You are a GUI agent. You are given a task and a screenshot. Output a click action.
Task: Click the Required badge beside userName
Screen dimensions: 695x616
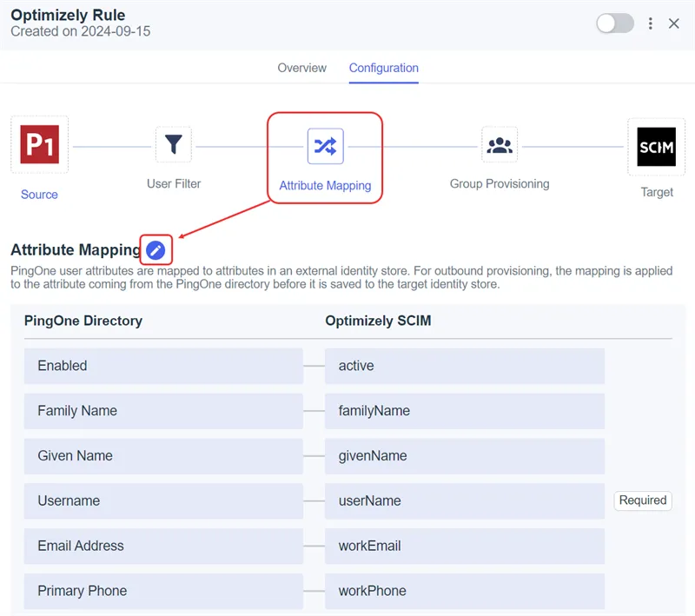point(643,500)
